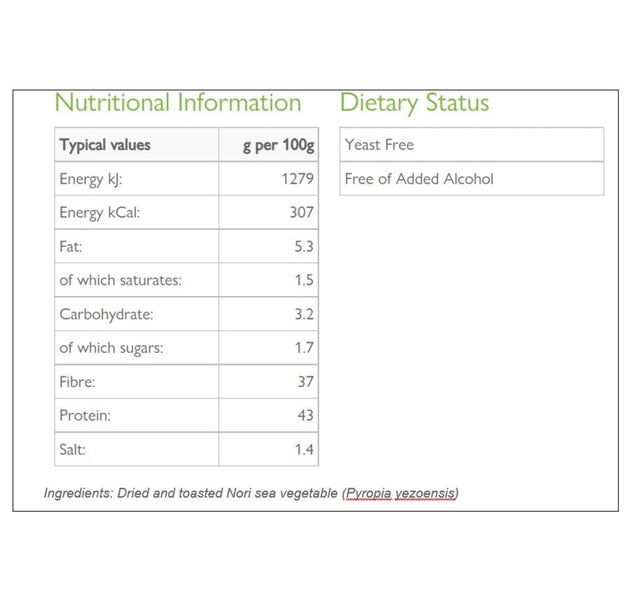Click the 307 kCal value

click(x=301, y=213)
